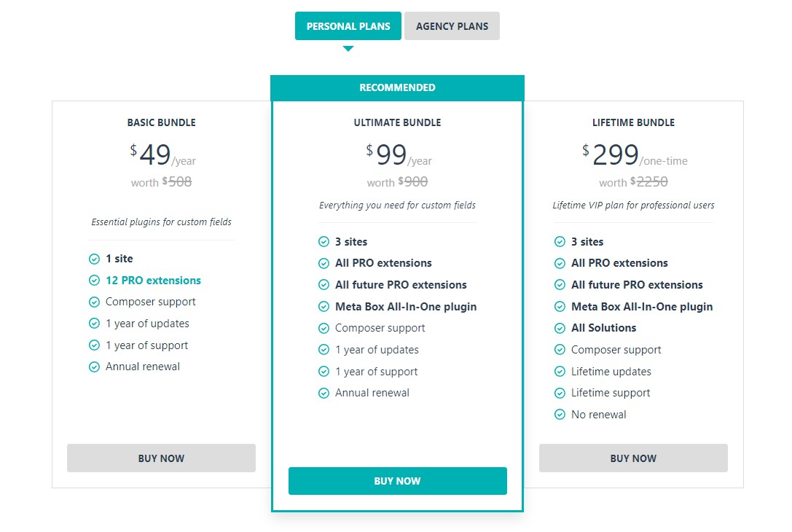Click check icon next to All Solutions
Screen dimensions: 792x532
pyautogui.click(x=560, y=329)
